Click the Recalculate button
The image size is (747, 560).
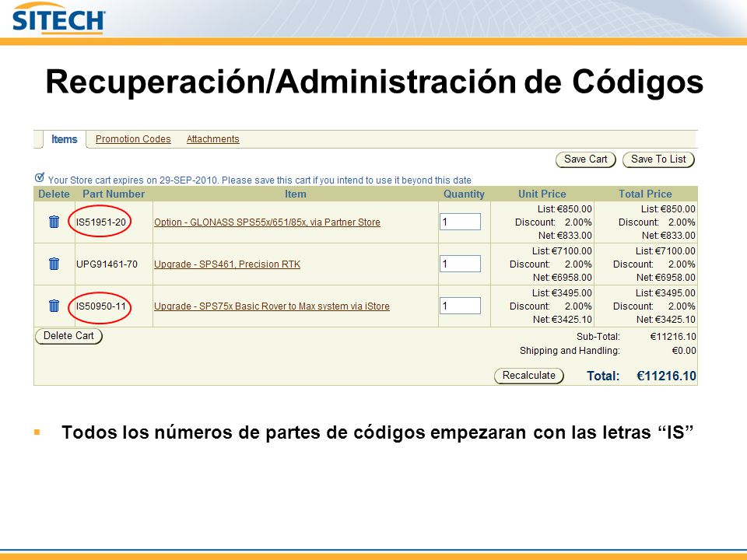pos(529,376)
